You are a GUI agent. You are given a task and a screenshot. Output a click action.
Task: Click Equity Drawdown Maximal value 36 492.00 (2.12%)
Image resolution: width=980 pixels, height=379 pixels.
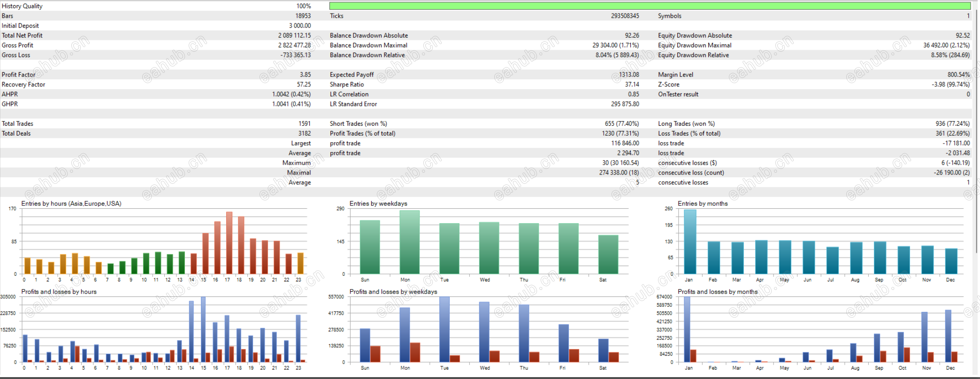pyautogui.click(x=947, y=45)
